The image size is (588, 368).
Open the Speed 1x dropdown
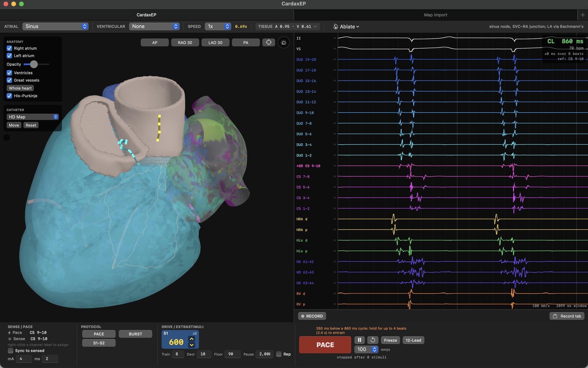218,26
